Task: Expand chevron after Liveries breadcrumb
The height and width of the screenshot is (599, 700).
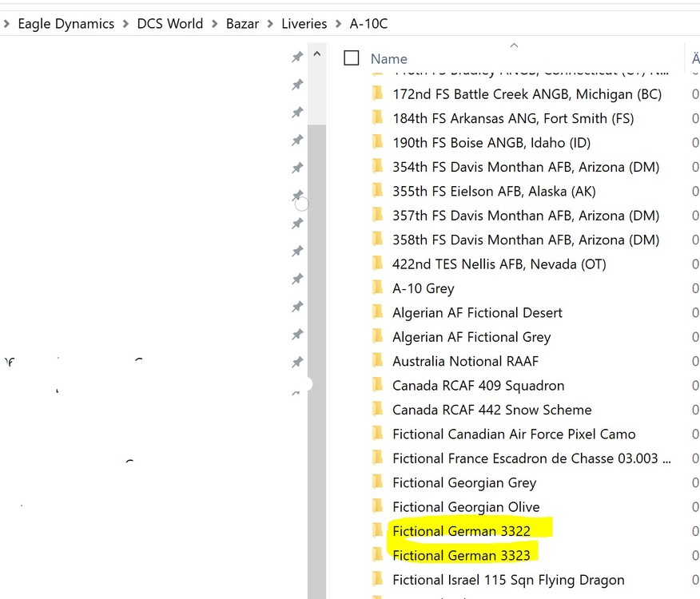Action: pyautogui.click(x=338, y=24)
